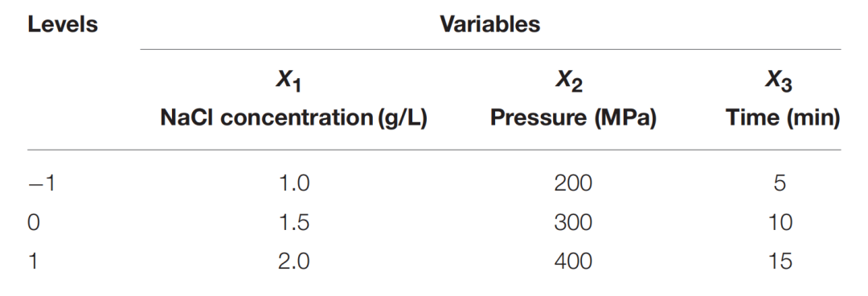Select the 10 in the Time column
Screen dimensions: 868x296
click(x=780, y=222)
